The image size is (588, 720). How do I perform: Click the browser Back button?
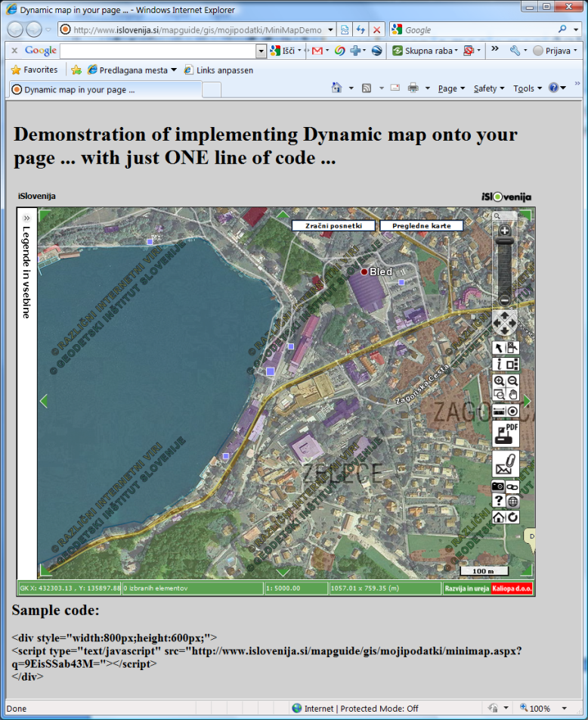click(15, 29)
